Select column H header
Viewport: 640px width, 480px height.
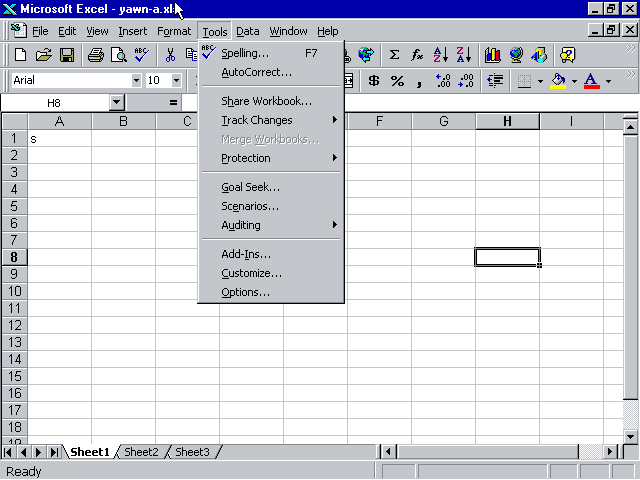coord(507,121)
